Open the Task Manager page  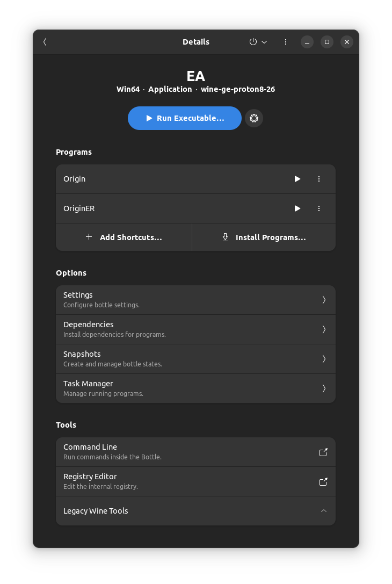[196, 388]
